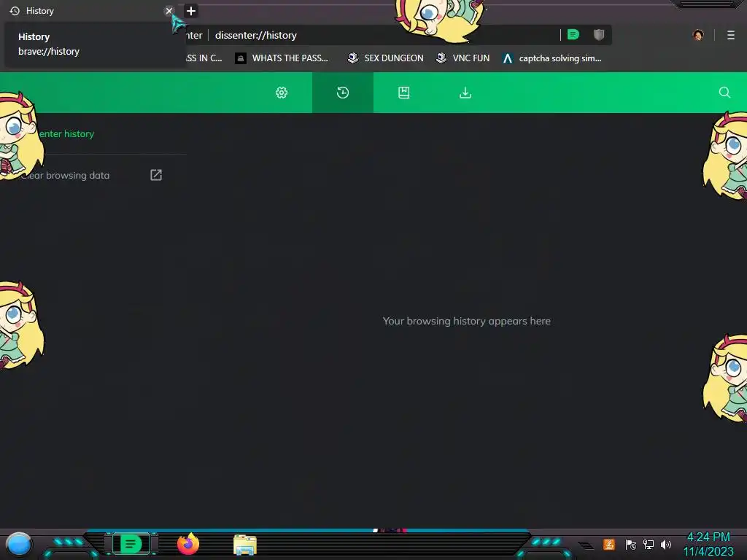Image resolution: width=747 pixels, height=560 pixels.
Task: Click the green Dissenter comment icon
Action: [x=573, y=35]
